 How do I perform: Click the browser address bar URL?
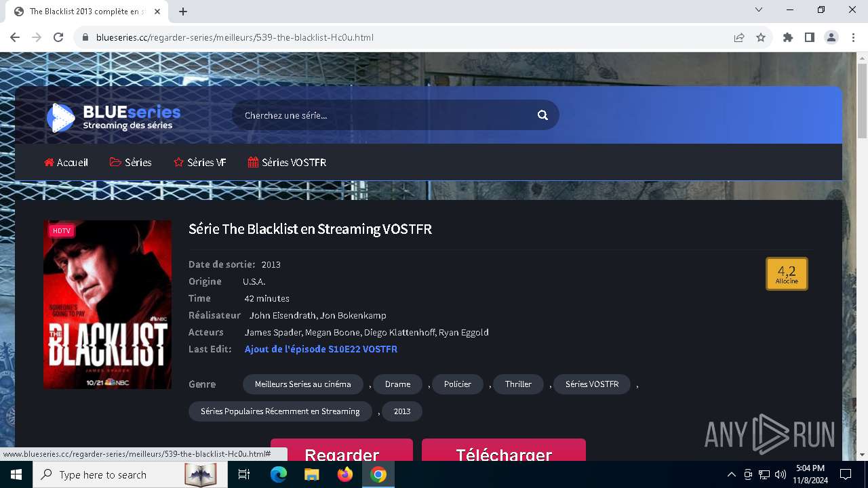click(x=235, y=37)
